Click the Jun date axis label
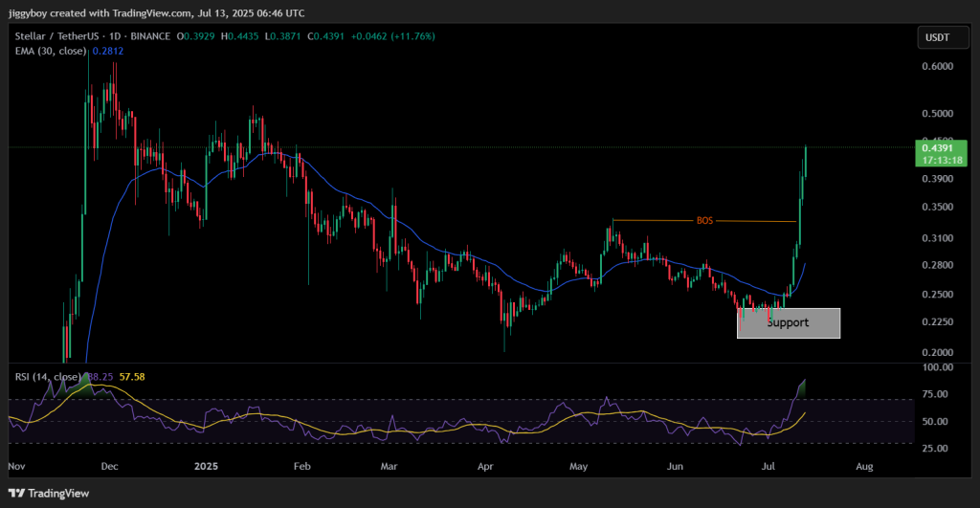980x508 pixels. tap(675, 466)
